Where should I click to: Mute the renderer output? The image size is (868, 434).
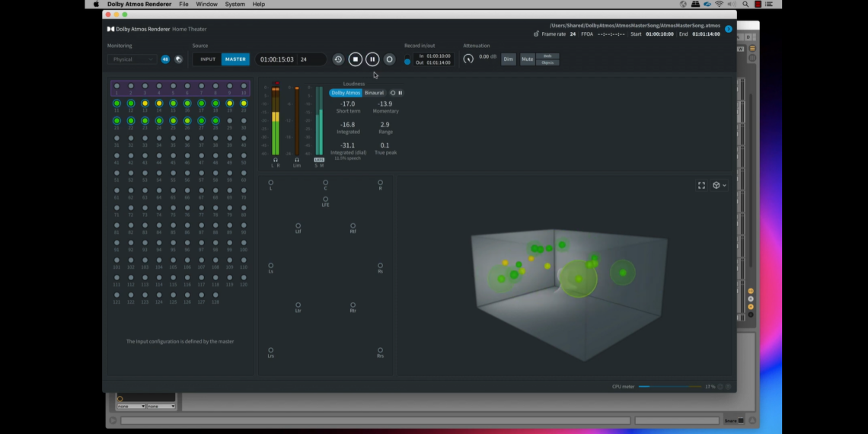coord(527,59)
